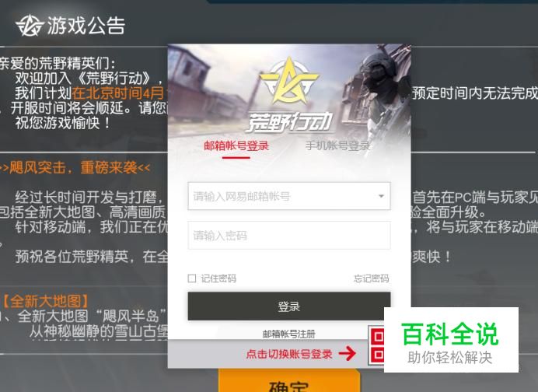The height and width of the screenshot is (392, 538).
Task: Open the 请输入网易邮箱帐号 combo box
Action: pos(289,196)
